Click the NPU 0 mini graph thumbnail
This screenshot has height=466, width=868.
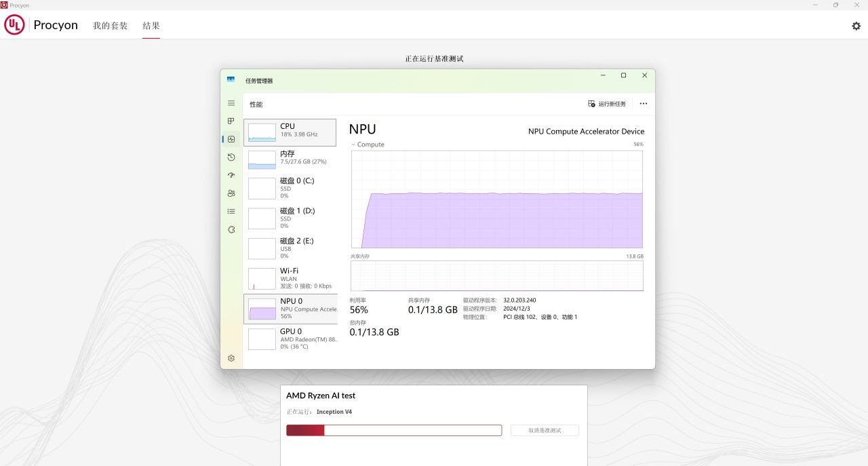click(x=262, y=309)
